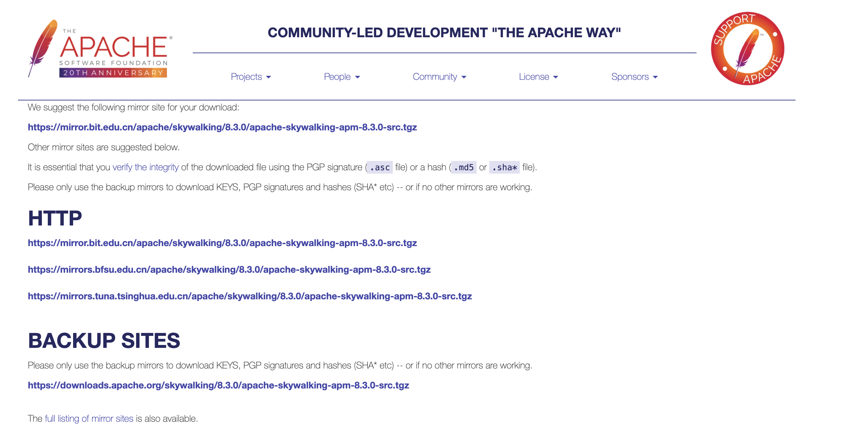Click the 20th Anniversary banner in logo
868x439 pixels.
tap(113, 73)
